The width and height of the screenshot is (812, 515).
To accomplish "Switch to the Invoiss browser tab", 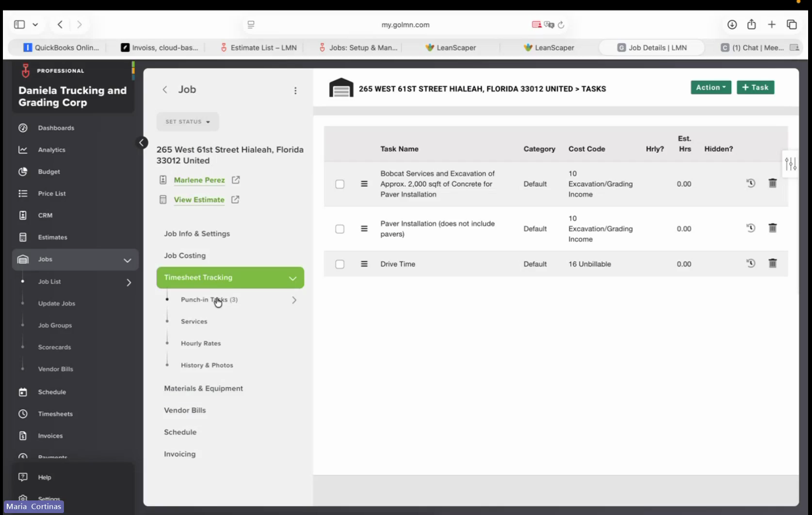I will pos(160,48).
